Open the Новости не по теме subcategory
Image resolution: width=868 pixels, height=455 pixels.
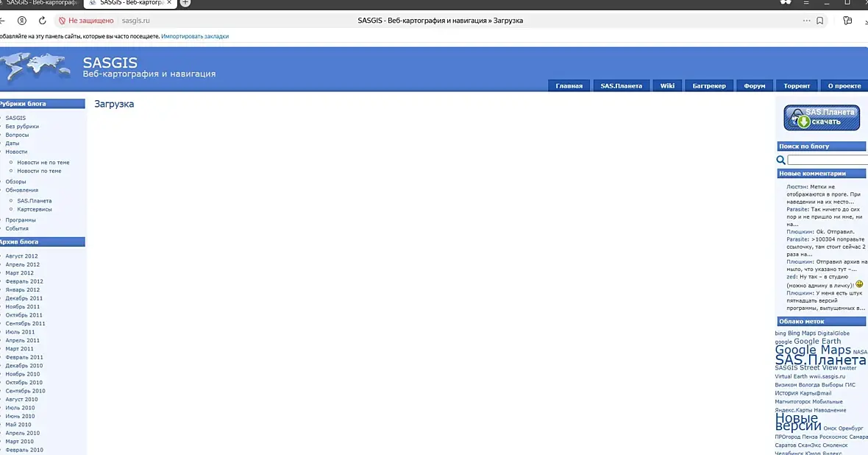point(43,163)
